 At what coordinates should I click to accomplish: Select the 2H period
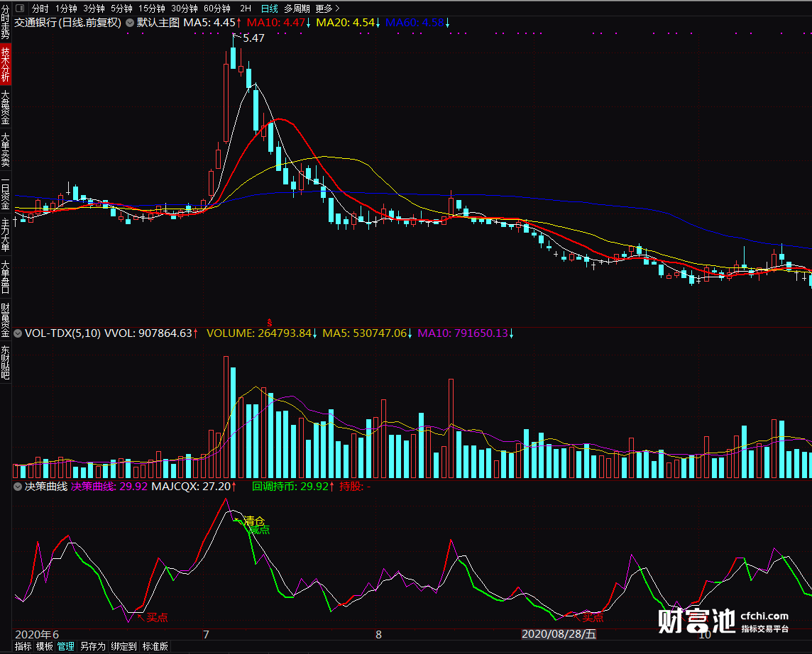[246, 9]
